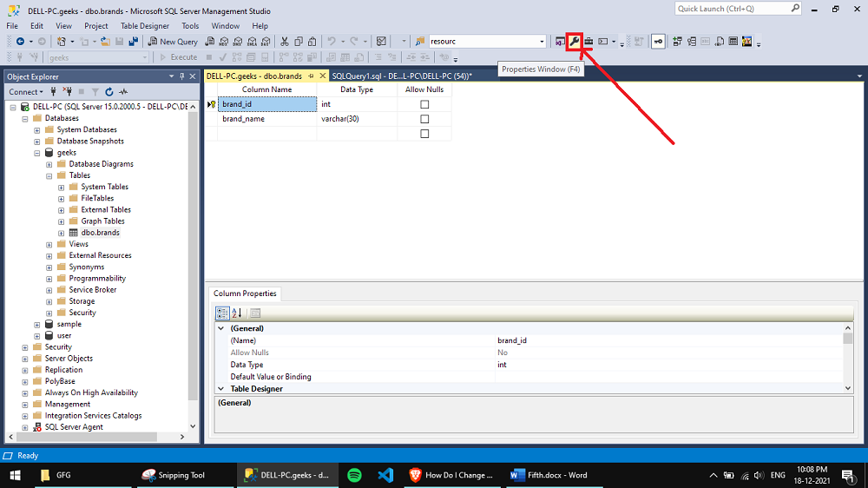Toggle Allow Nulls for brand_id

[x=424, y=104]
